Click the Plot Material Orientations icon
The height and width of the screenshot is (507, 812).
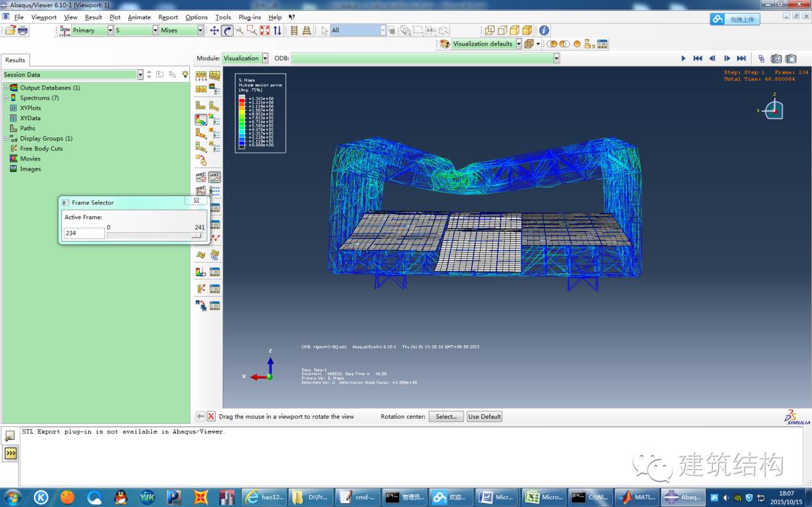[201, 146]
